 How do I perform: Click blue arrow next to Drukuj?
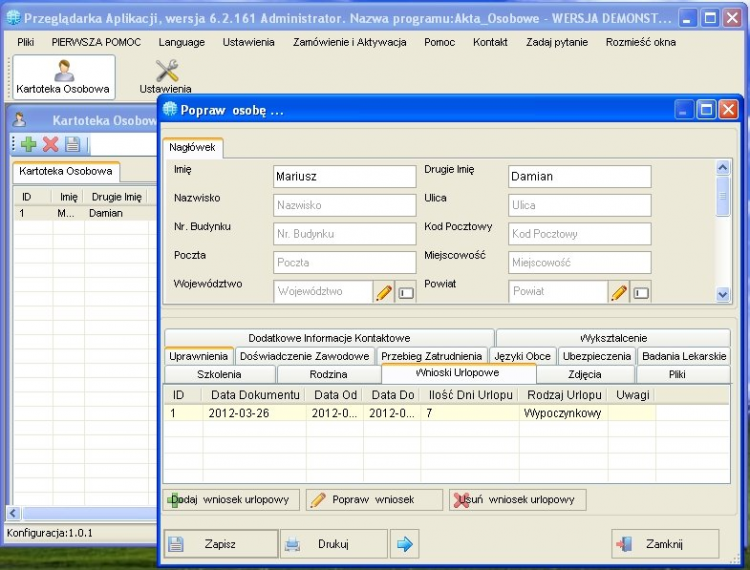pos(404,544)
